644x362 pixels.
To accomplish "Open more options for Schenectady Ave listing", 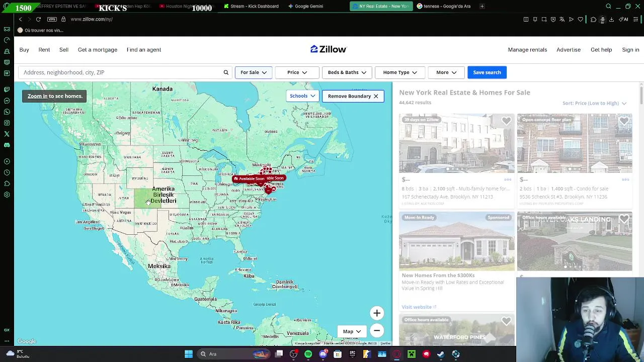I will click(x=508, y=179).
